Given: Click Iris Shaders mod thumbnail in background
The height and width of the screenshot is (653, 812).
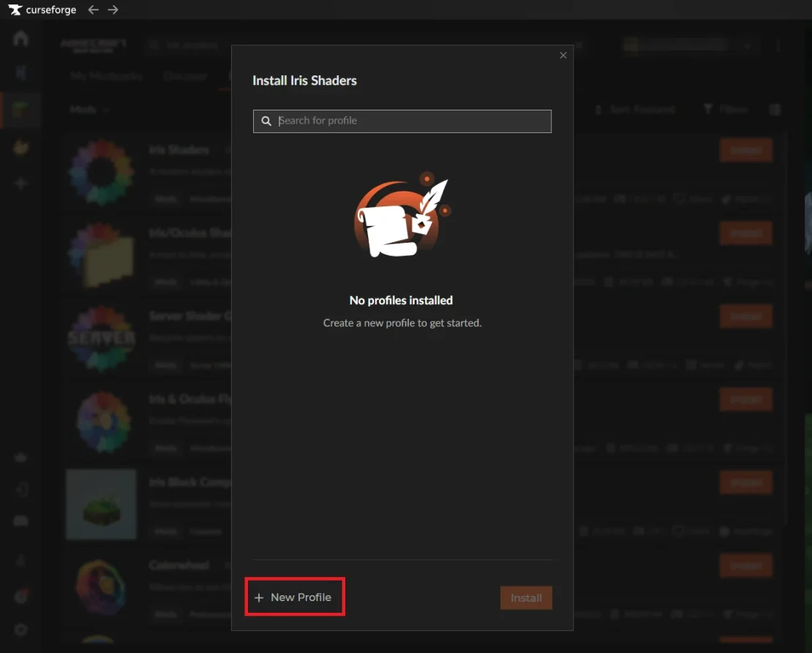Looking at the screenshot, I should point(102,173).
